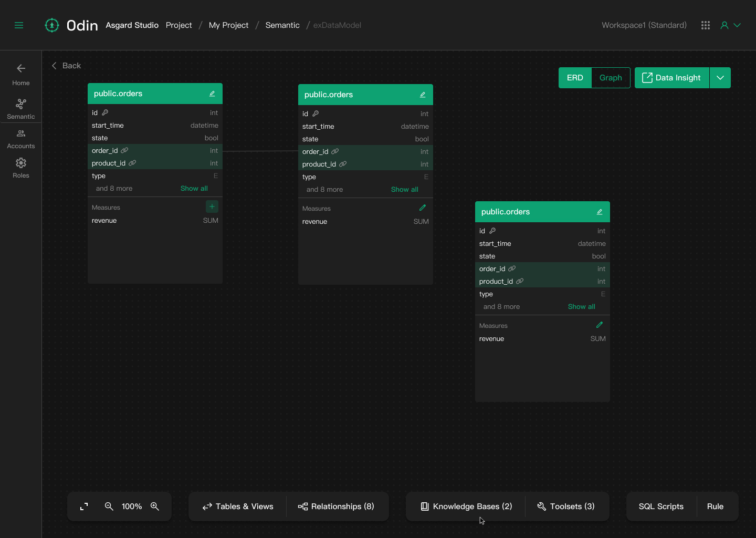This screenshot has height=538, width=756.
Task: Click the fit-to-screen expand icon
Action: pyautogui.click(x=84, y=506)
